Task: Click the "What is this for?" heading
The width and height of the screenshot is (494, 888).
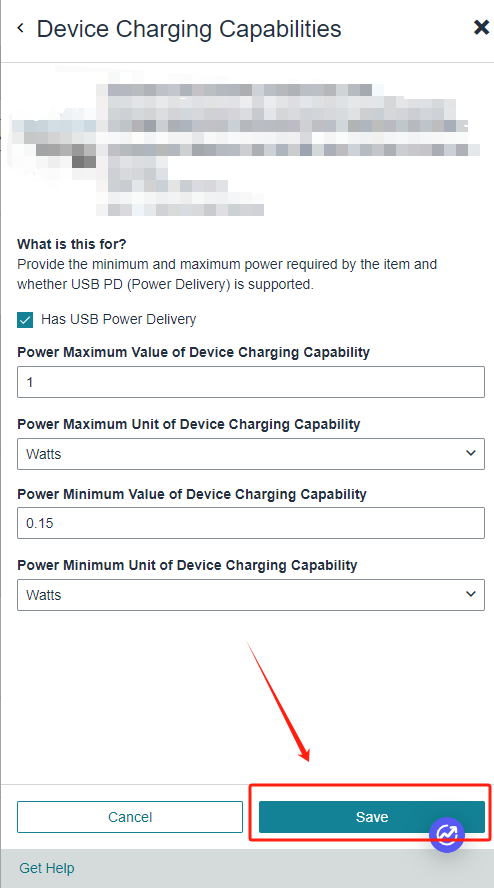Action: point(72,244)
